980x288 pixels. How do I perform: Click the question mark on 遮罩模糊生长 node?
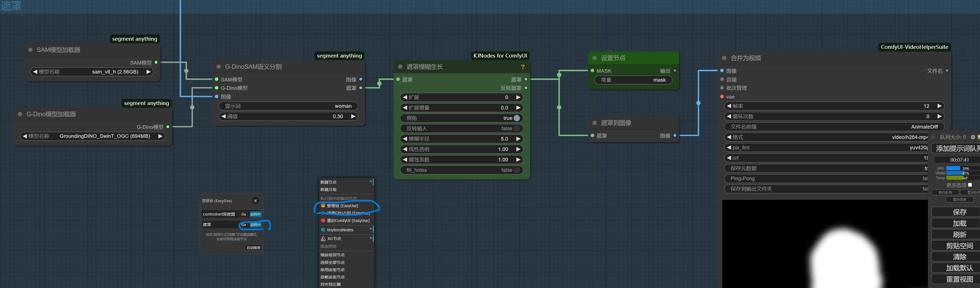(x=523, y=67)
